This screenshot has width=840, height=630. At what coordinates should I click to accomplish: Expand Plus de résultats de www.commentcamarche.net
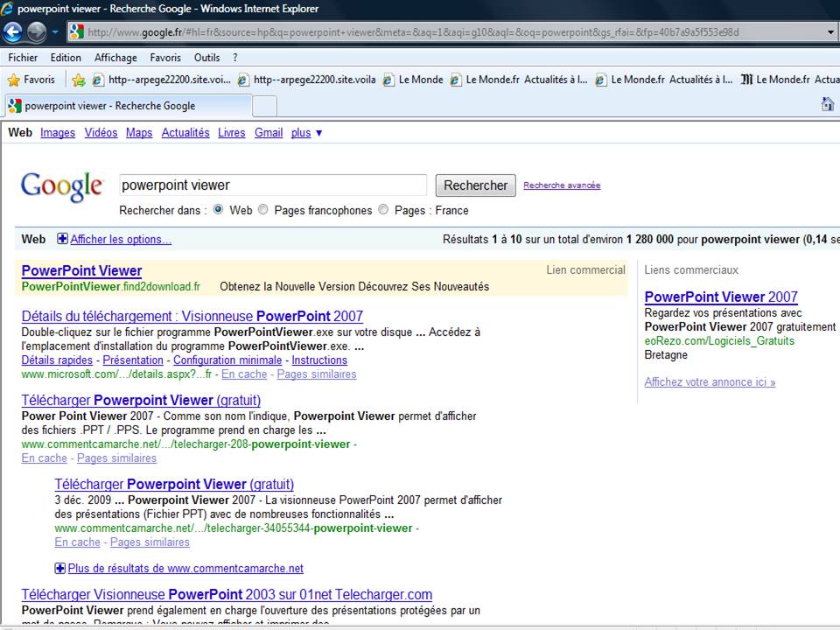coord(179,569)
